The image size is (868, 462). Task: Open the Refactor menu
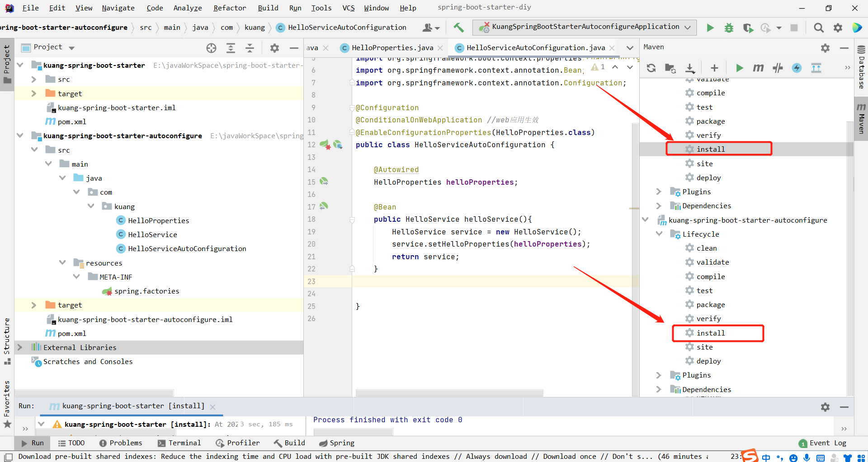click(230, 8)
